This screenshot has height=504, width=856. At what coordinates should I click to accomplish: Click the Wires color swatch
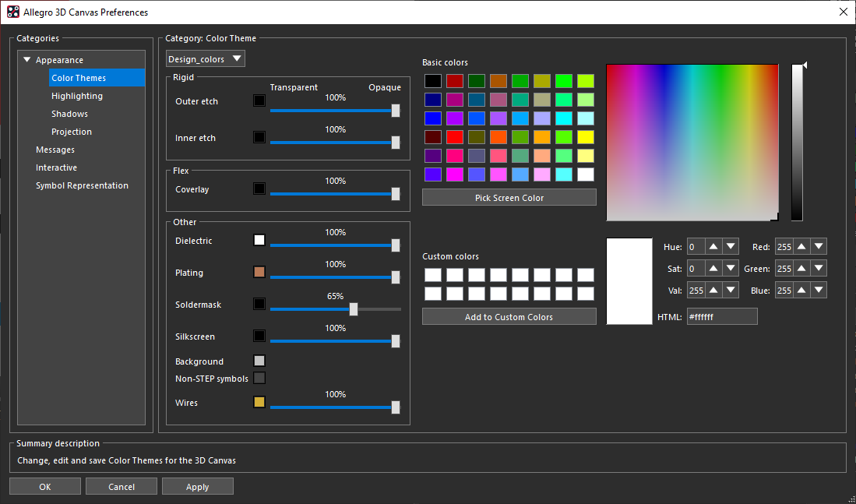259,403
